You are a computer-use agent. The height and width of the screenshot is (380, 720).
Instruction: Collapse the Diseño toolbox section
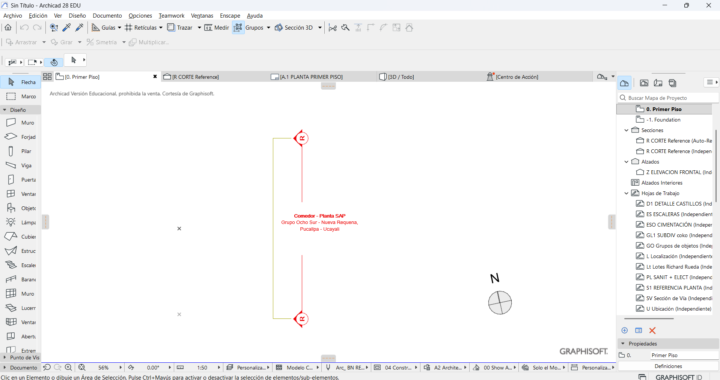point(20,110)
